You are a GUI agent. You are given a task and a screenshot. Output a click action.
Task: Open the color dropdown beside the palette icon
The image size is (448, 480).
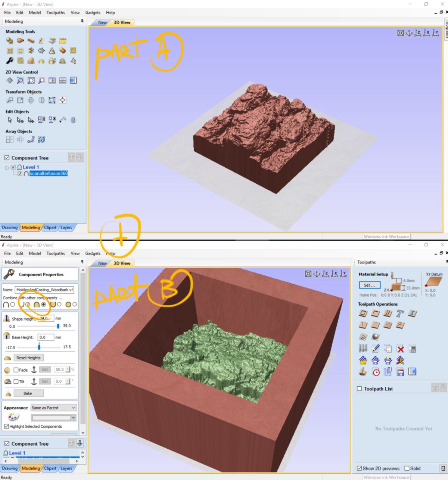[54, 418]
